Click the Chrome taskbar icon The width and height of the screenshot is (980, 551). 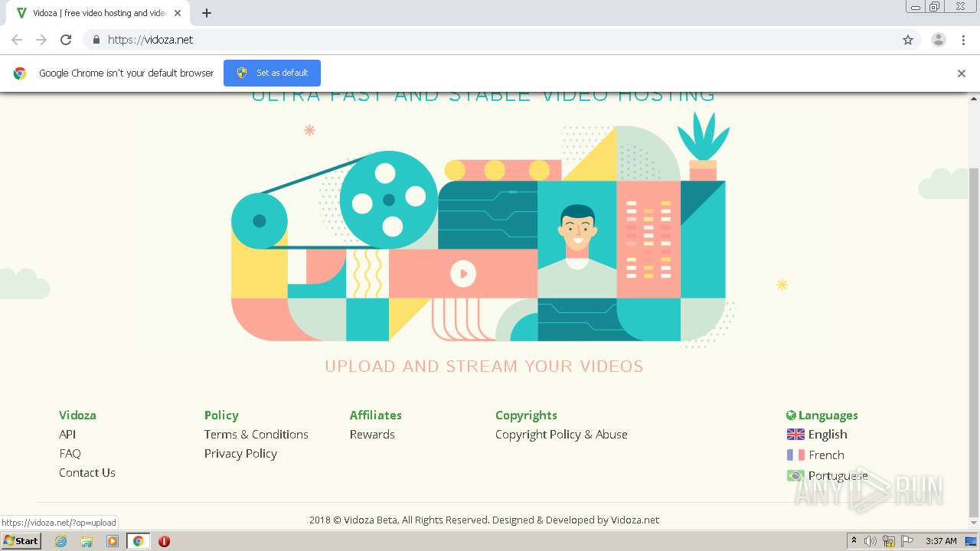point(138,541)
